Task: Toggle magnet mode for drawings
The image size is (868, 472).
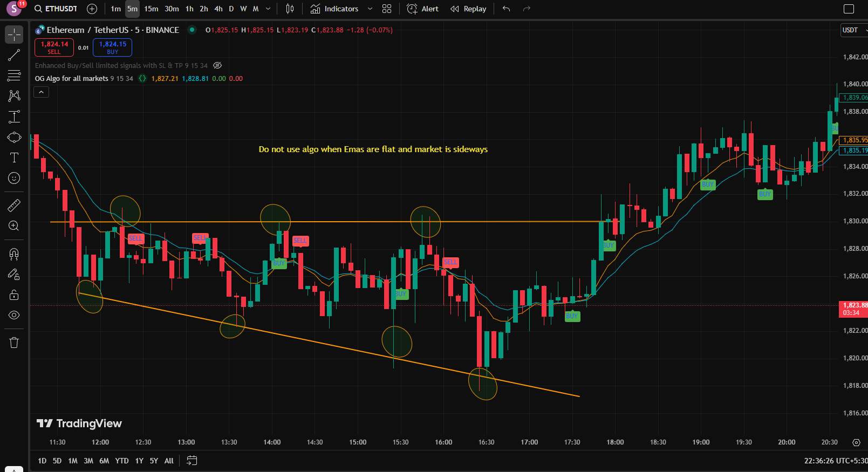Action: [14, 254]
